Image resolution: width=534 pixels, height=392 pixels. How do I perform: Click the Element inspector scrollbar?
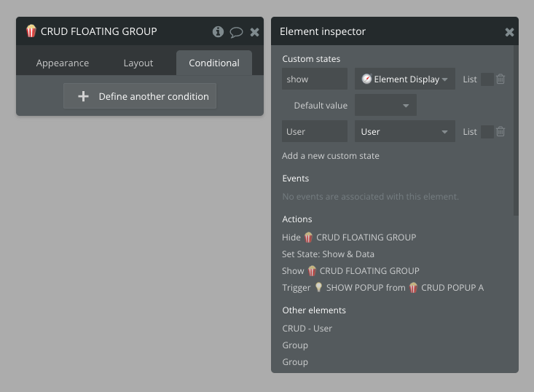click(516, 131)
